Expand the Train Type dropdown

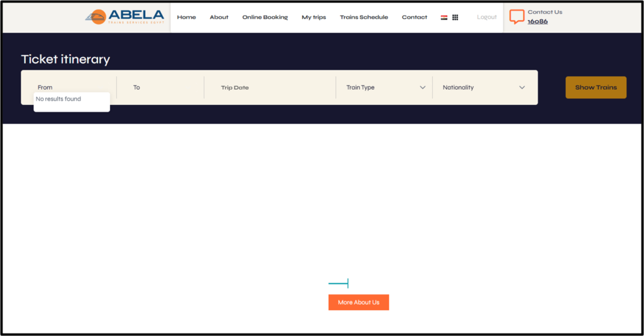tap(385, 87)
